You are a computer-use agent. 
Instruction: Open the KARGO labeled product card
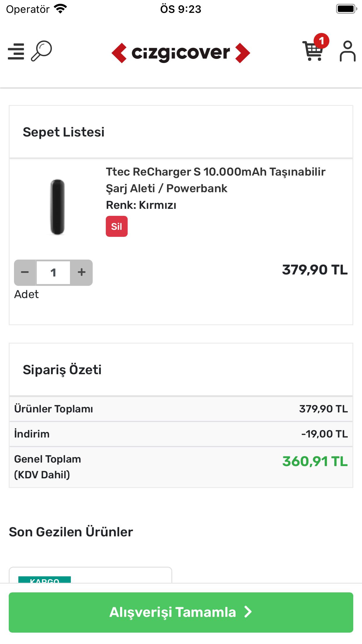pos(90,575)
